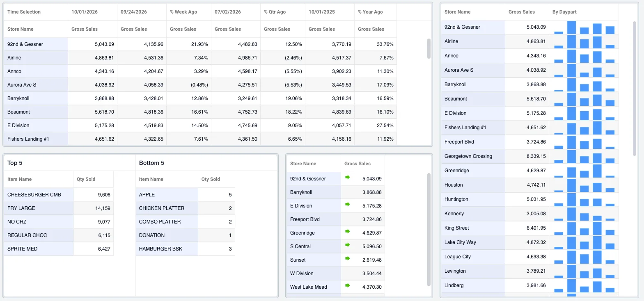Click the % Week Ago header
644x301 pixels.
tap(183, 12)
